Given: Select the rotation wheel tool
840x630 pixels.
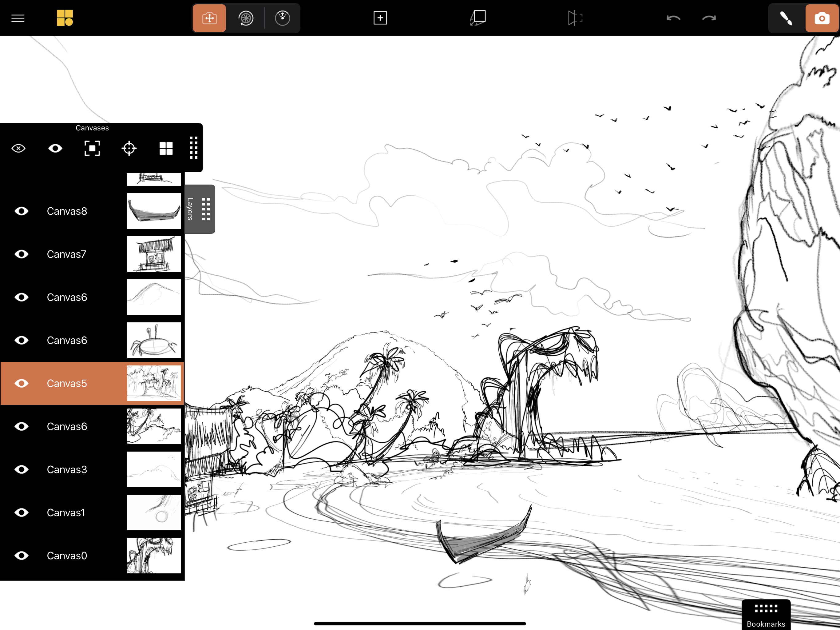Looking at the screenshot, I should coord(246,18).
